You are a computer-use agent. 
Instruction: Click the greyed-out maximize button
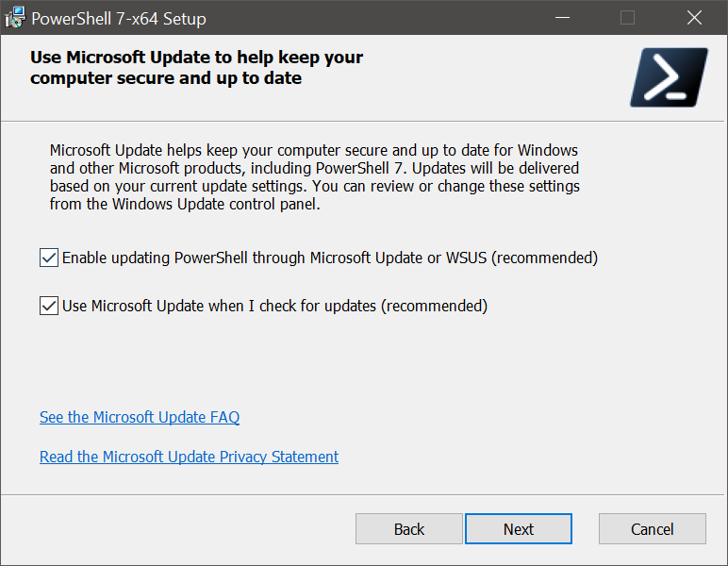point(627,18)
